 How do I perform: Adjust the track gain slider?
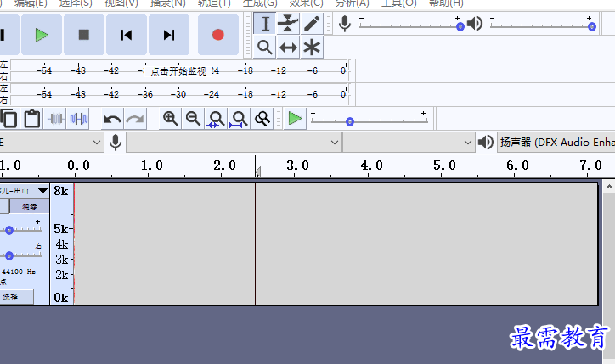[9, 231]
